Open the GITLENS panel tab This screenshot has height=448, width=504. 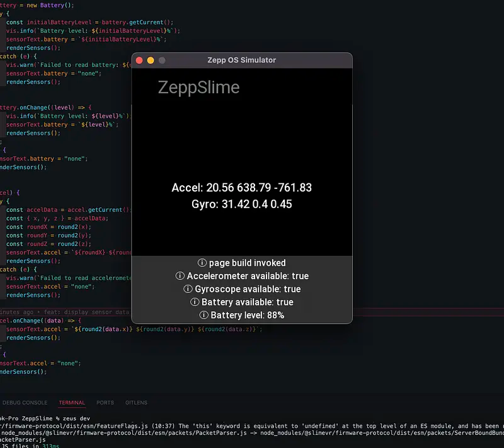pyautogui.click(x=135, y=403)
